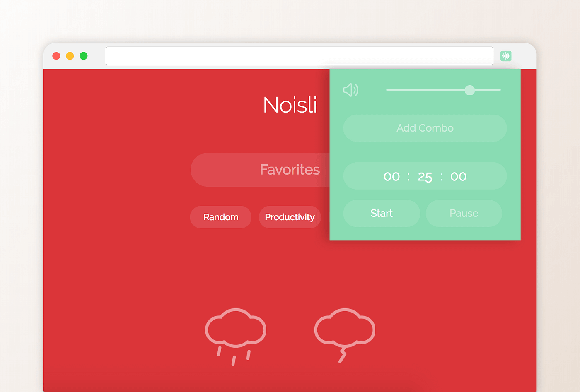
Task: Toggle the thunderstorm cloud sound icon
Action: pos(345,335)
